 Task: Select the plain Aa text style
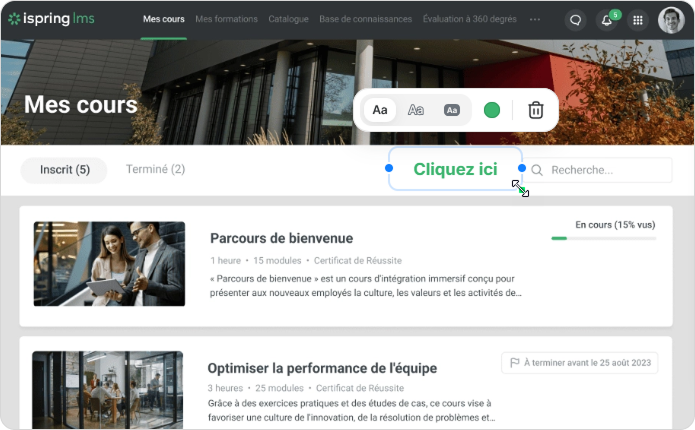pyautogui.click(x=380, y=110)
